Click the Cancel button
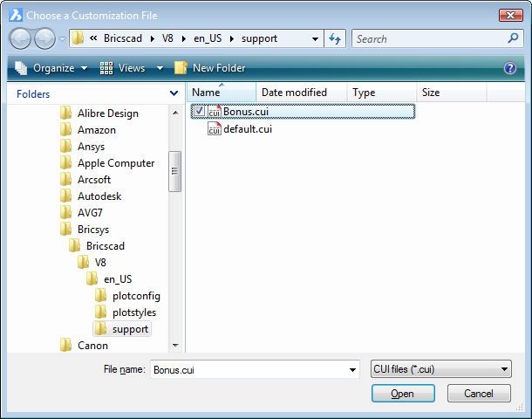Screen dimensions: 532x419 [x=479, y=394]
